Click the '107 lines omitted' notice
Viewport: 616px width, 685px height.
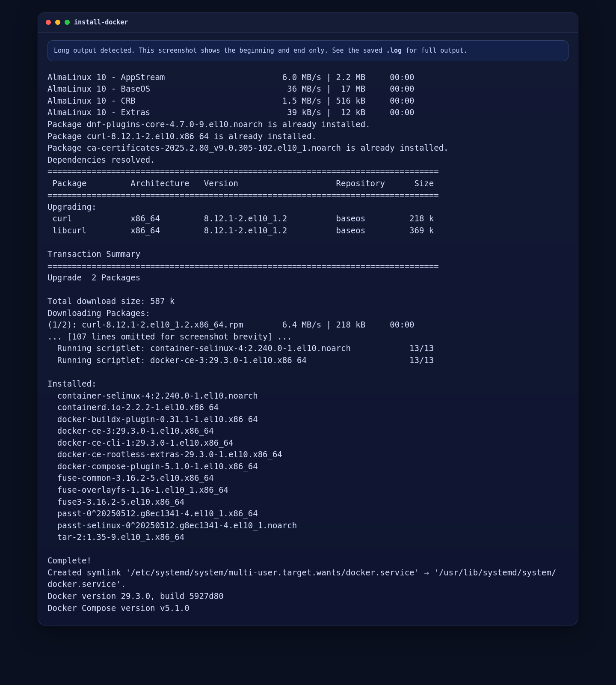(x=170, y=337)
